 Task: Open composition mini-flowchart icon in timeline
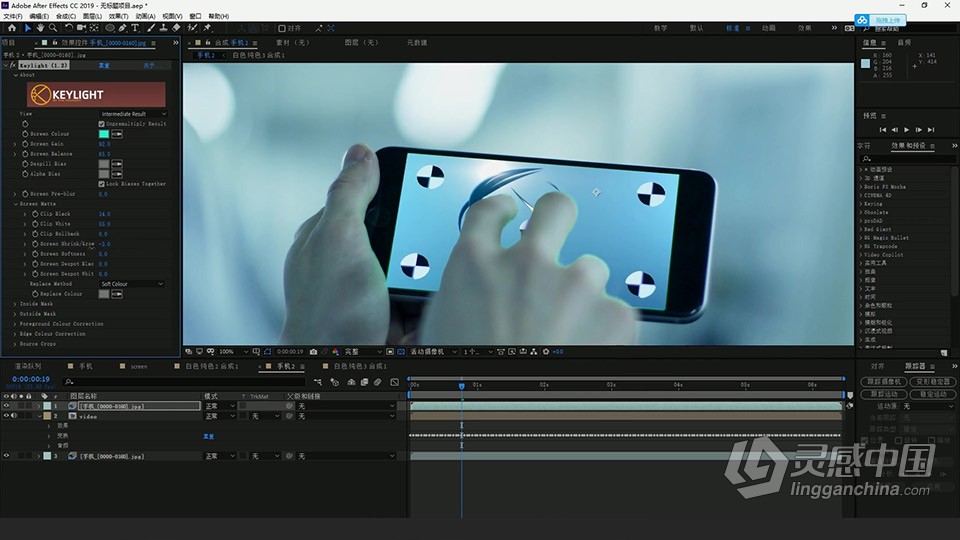coord(318,382)
